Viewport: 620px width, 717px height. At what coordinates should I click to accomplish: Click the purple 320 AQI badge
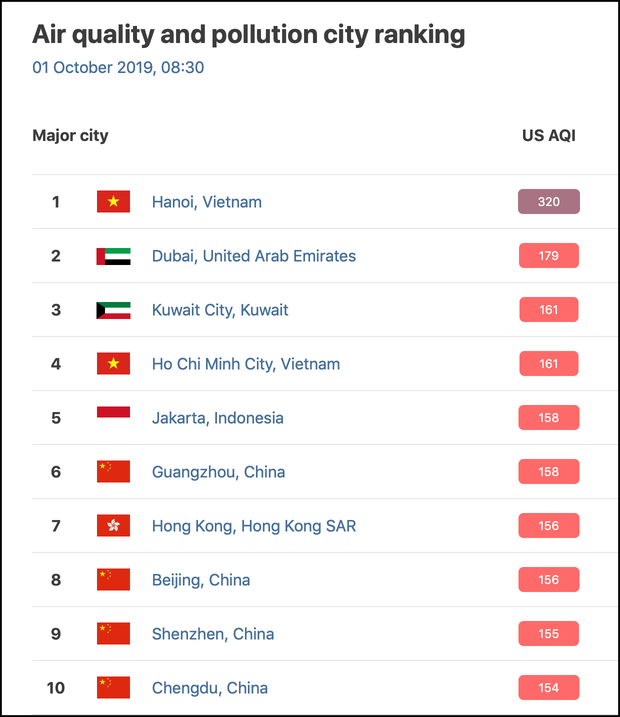(548, 202)
